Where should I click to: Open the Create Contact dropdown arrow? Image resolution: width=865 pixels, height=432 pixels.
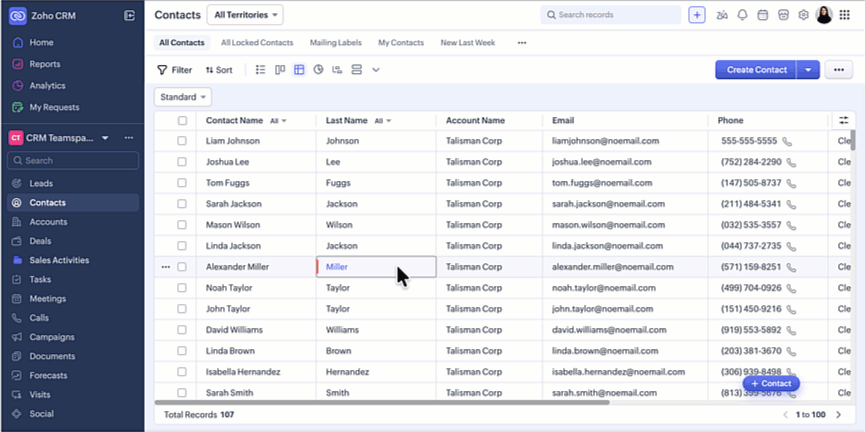click(809, 70)
